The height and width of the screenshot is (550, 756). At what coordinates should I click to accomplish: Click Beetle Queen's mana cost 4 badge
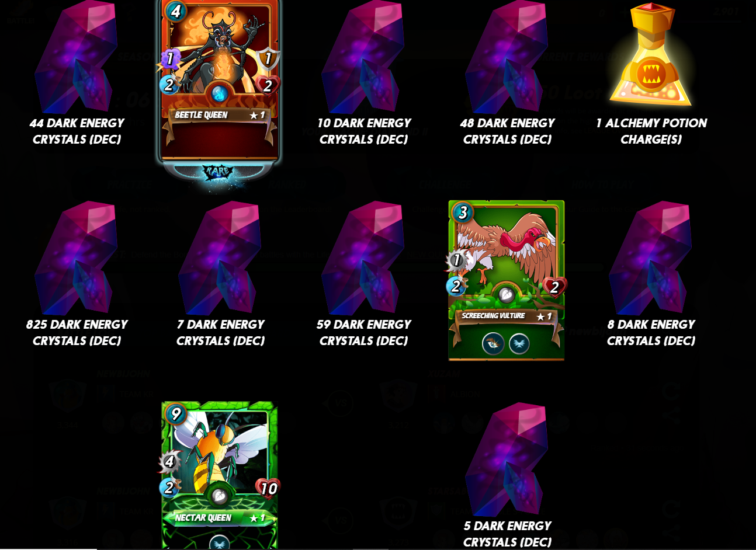coord(175,10)
